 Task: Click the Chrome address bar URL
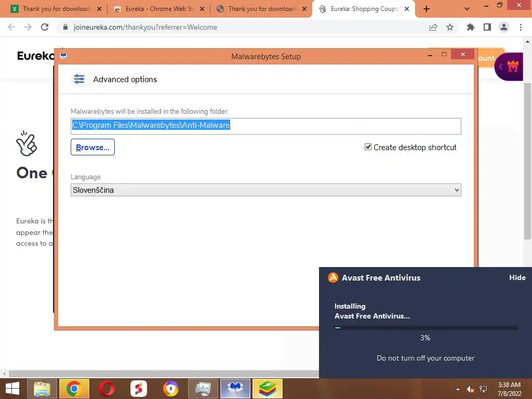click(x=145, y=27)
